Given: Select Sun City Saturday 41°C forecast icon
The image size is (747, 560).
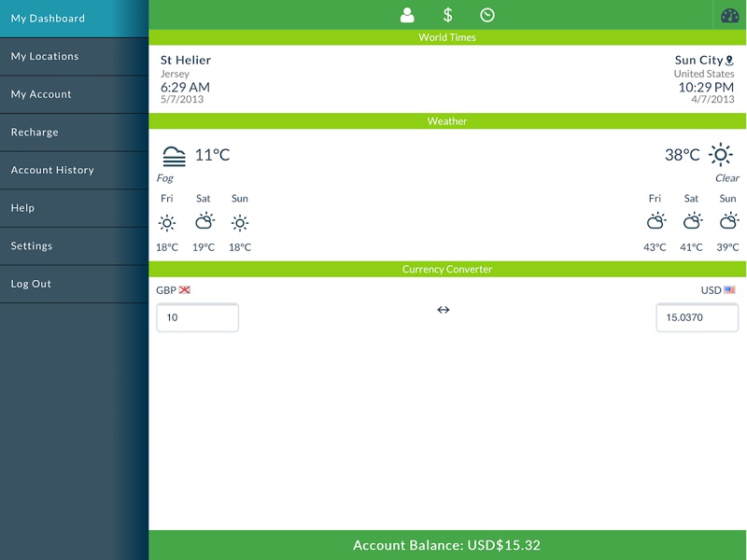Looking at the screenshot, I should point(692,221).
